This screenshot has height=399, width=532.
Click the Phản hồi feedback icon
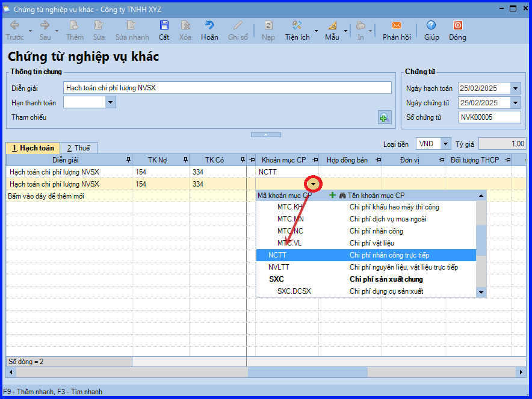[x=397, y=25]
